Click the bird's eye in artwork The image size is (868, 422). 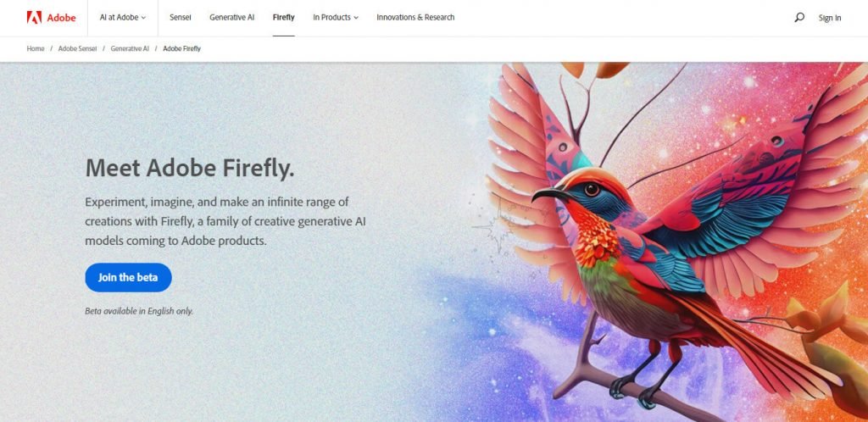tap(591, 190)
